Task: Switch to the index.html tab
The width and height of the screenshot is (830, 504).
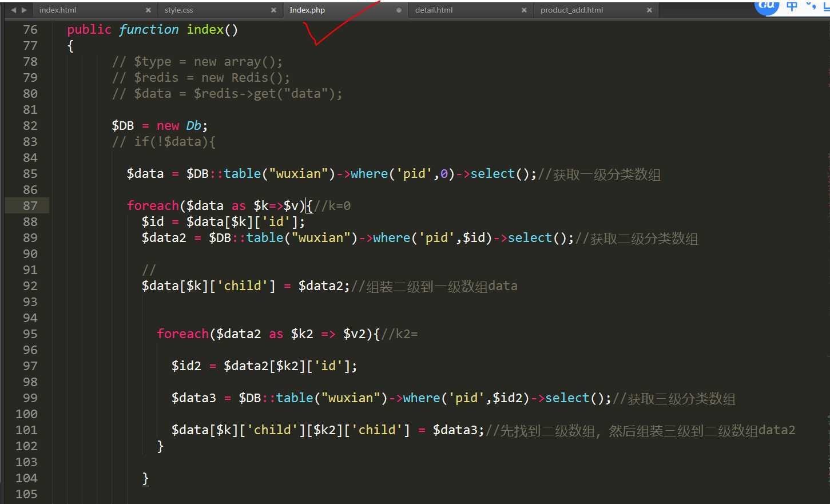Action: [58, 10]
